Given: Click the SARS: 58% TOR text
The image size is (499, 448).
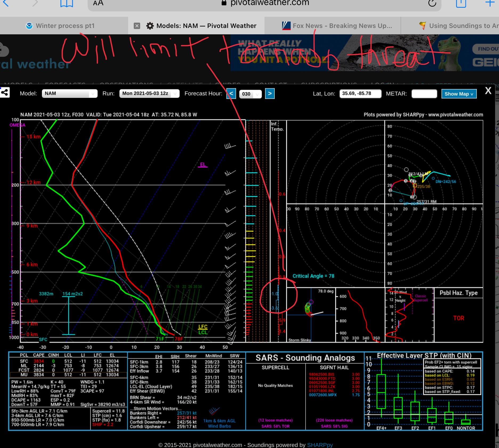Looking at the screenshot, I should click(x=275, y=426).
